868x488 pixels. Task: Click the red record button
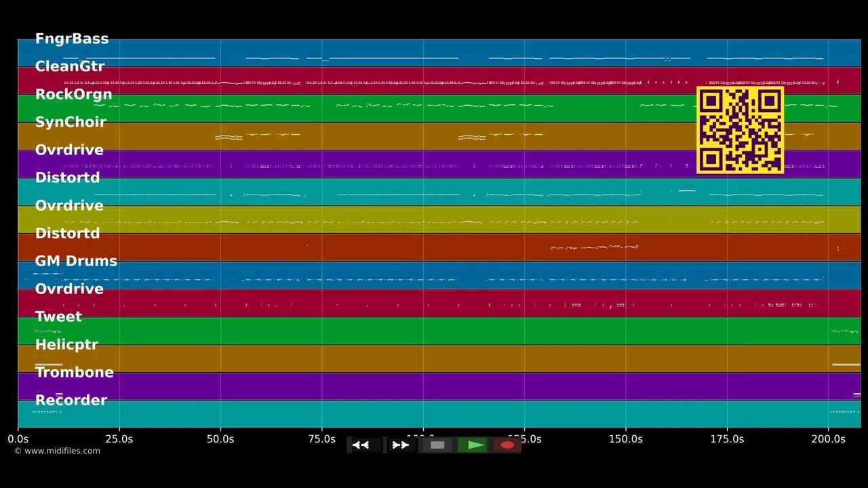(506, 445)
